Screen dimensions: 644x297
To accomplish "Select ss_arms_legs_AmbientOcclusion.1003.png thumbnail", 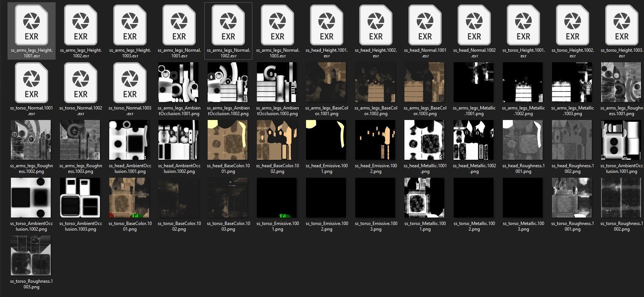I will click(x=277, y=82).
